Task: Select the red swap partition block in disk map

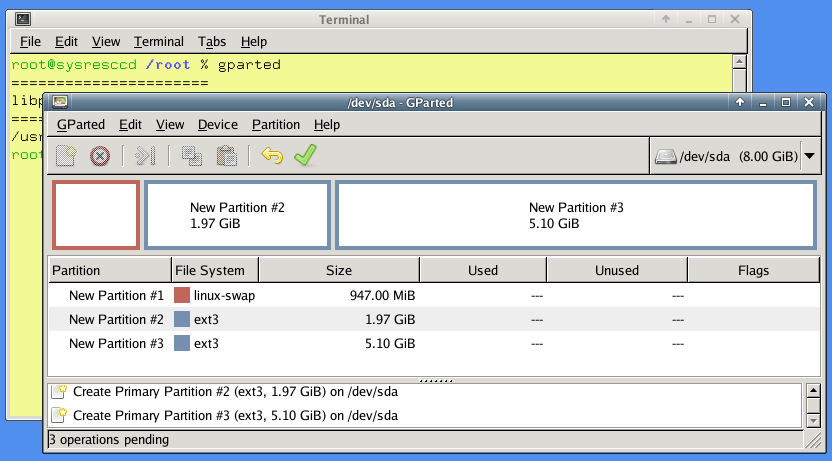Action: pyautogui.click(x=96, y=215)
